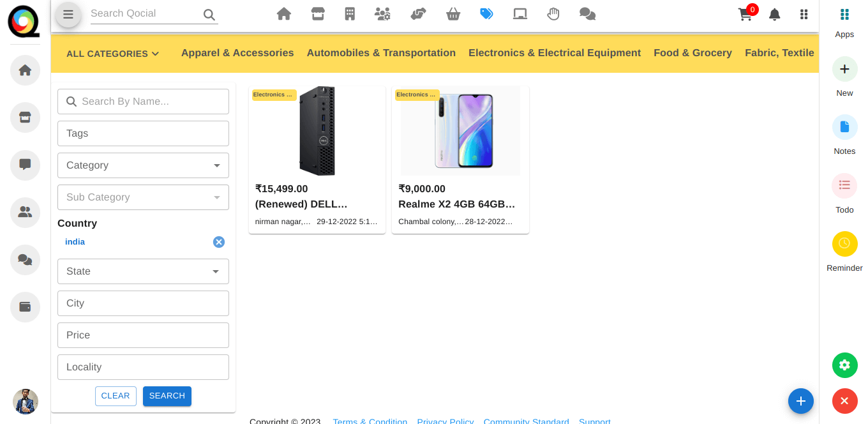Open the shopping basket icon in top navigation

(x=453, y=13)
